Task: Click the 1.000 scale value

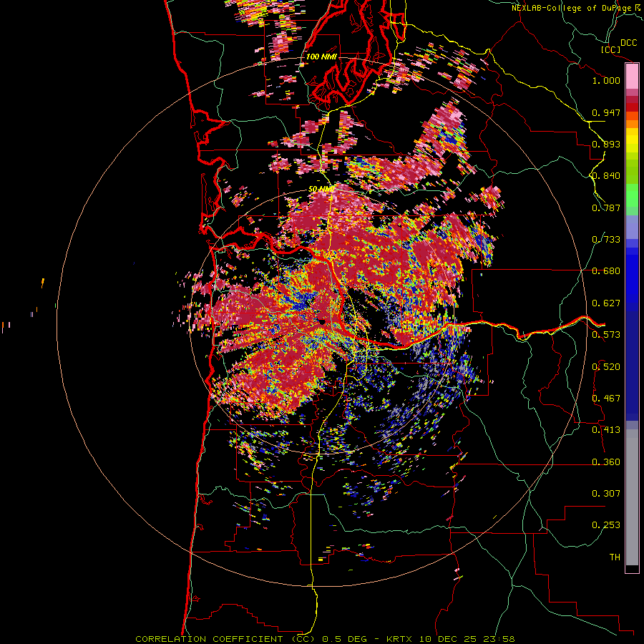Action: pos(606,80)
